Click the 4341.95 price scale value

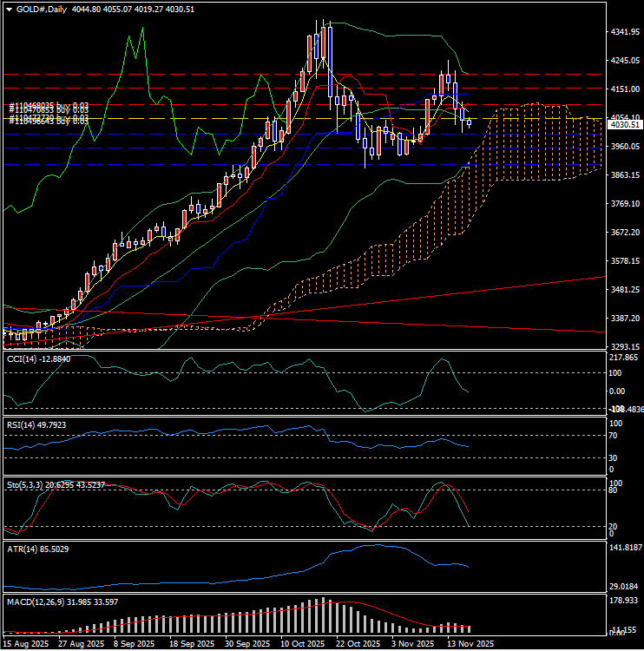(x=624, y=32)
